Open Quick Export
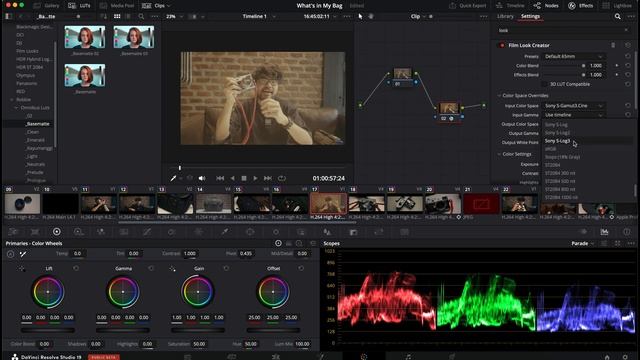This screenshot has width=640, height=360. click(468, 6)
